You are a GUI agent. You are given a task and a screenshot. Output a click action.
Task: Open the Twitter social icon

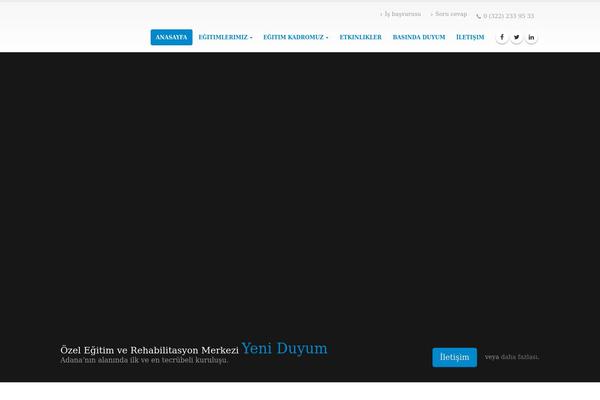pos(517,37)
